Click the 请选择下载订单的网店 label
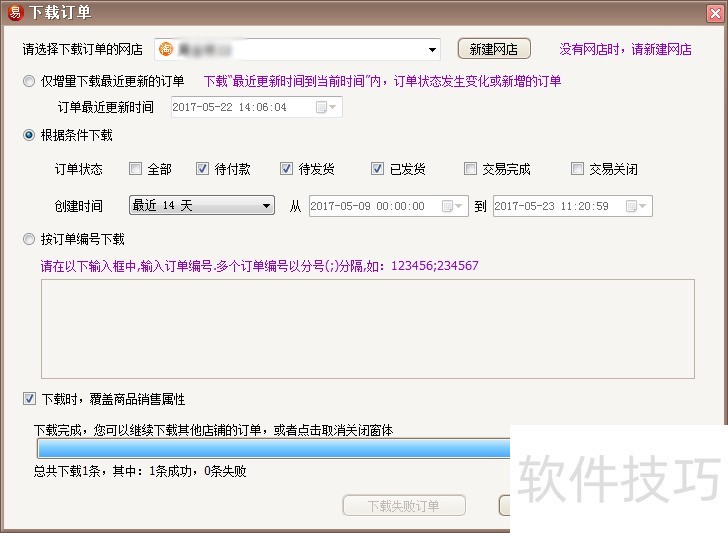This screenshot has width=728, height=533. click(x=83, y=49)
